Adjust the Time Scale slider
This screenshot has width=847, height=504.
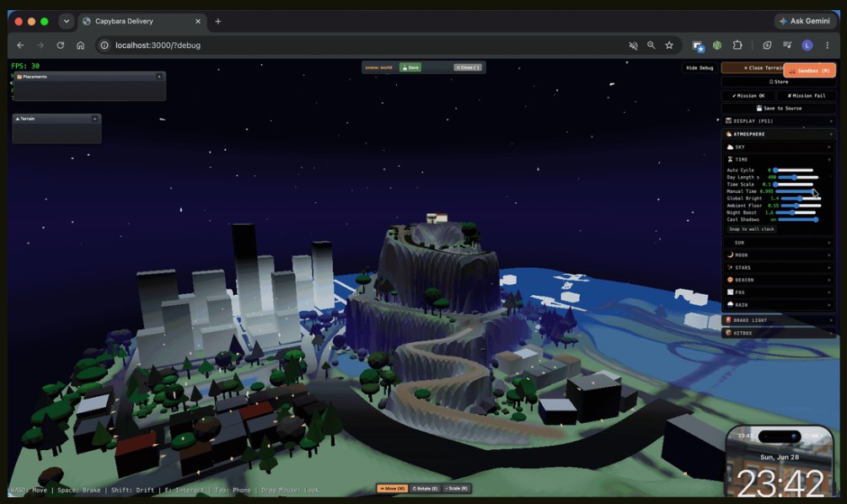[x=794, y=185]
